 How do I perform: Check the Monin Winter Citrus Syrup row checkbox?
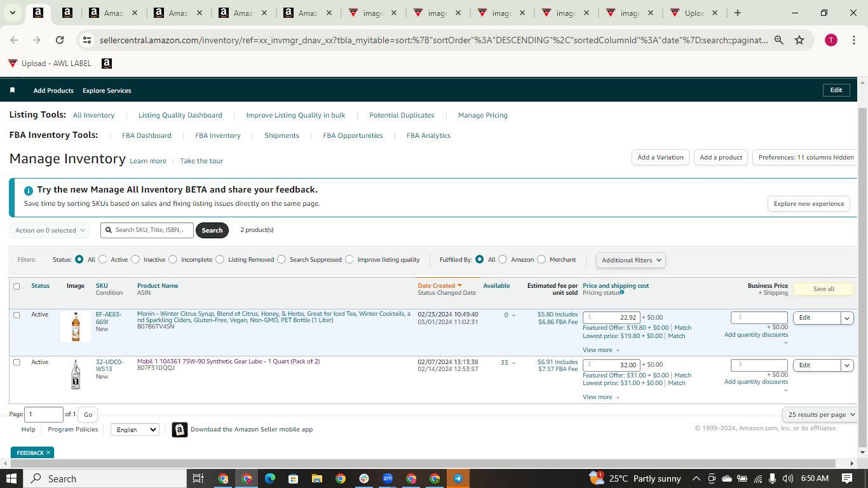point(17,315)
